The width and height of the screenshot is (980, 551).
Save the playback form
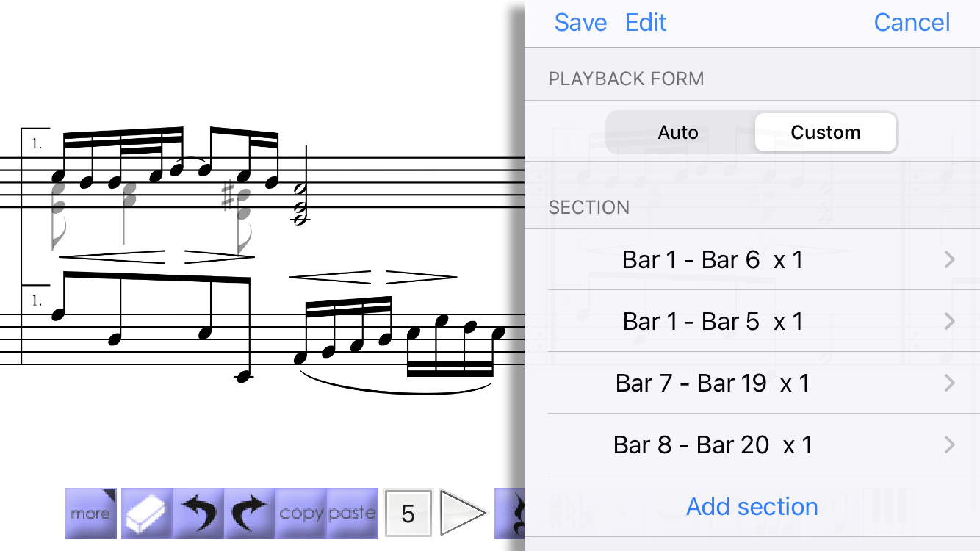[x=580, y=23]
